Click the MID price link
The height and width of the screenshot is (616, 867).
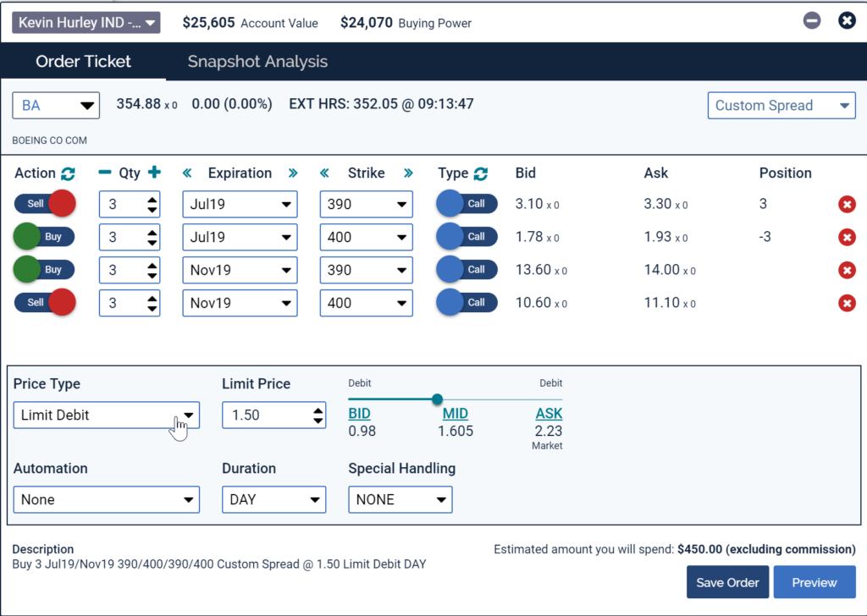click(x=456, y=414)
